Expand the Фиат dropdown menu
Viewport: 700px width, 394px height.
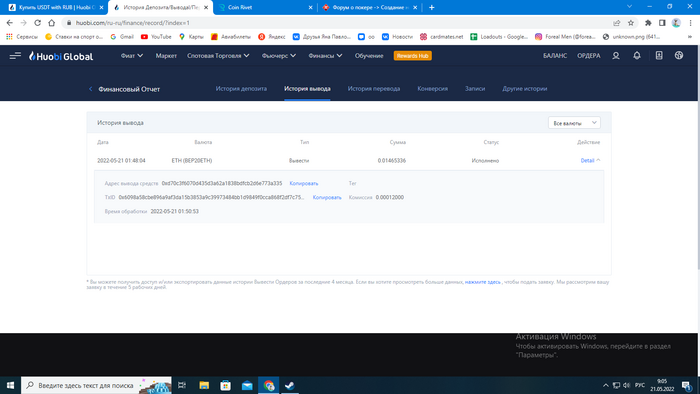point(132,56)
